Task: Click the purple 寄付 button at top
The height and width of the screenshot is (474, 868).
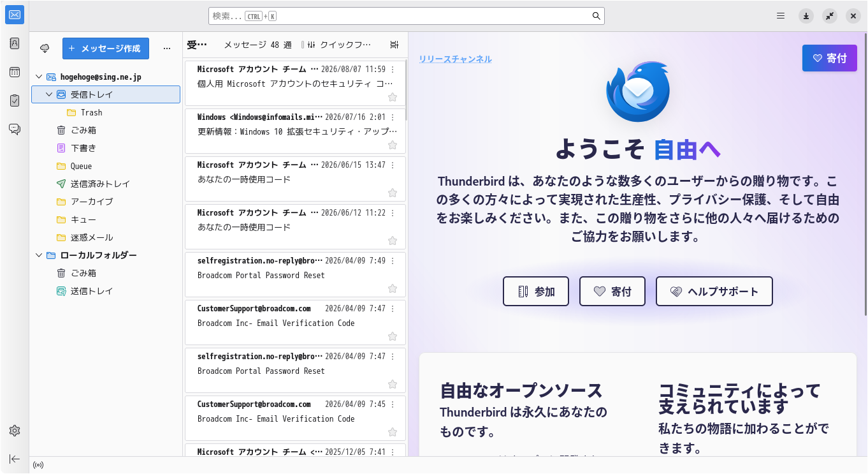Action: (829, 58)
